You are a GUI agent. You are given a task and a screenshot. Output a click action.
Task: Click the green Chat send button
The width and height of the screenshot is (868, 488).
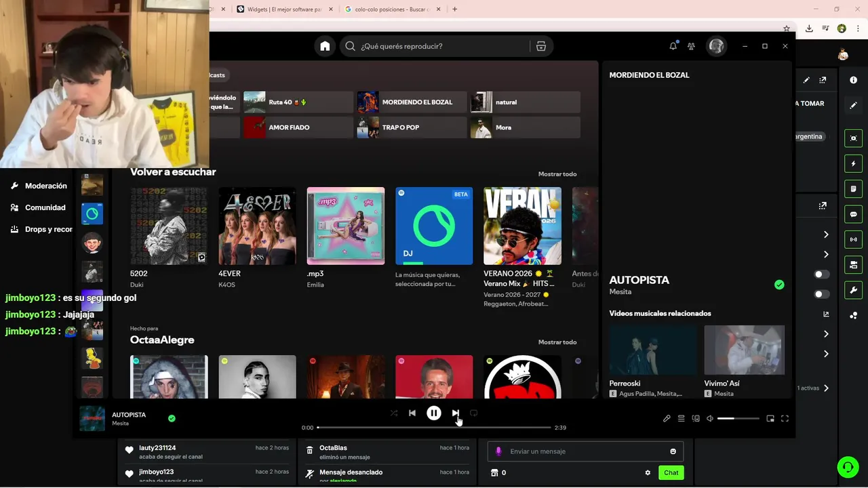coord(671,472)
